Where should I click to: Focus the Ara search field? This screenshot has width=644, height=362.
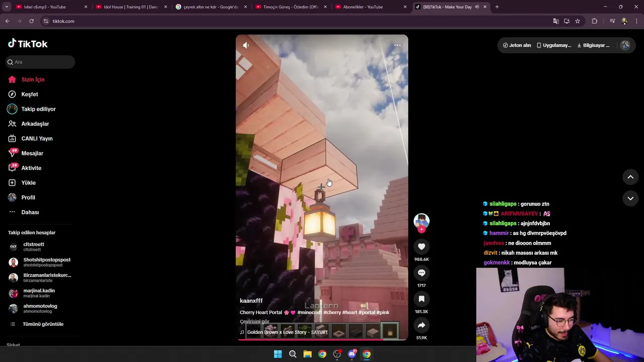tap(40, 62)
